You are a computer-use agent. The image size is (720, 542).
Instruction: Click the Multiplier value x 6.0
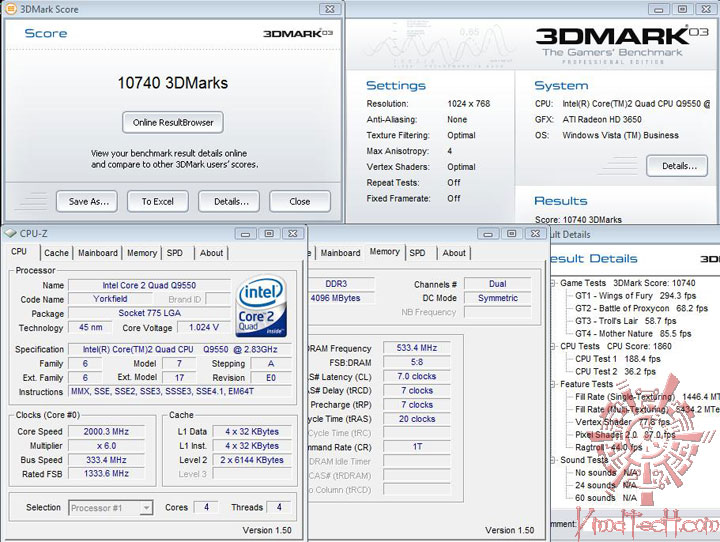pos(106,446)
